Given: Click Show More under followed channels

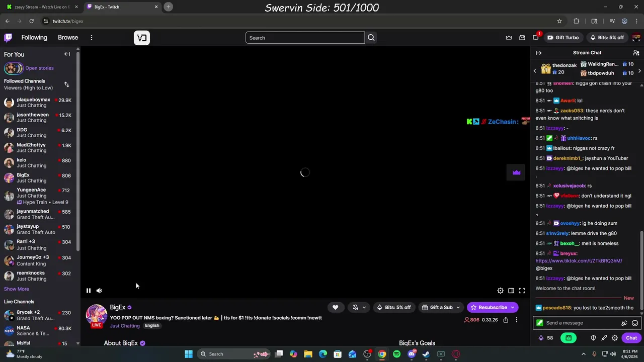Looking at the screenshot, I should (17, 289).
